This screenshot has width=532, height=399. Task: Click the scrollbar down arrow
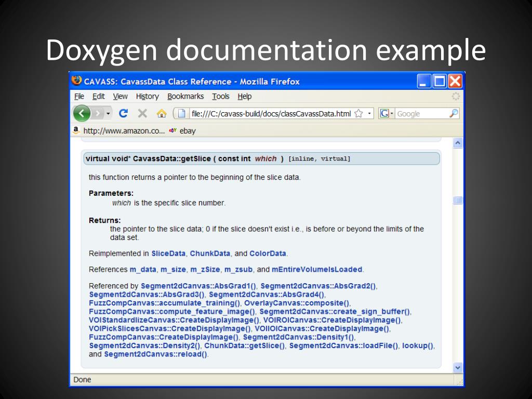pos(458,367)
